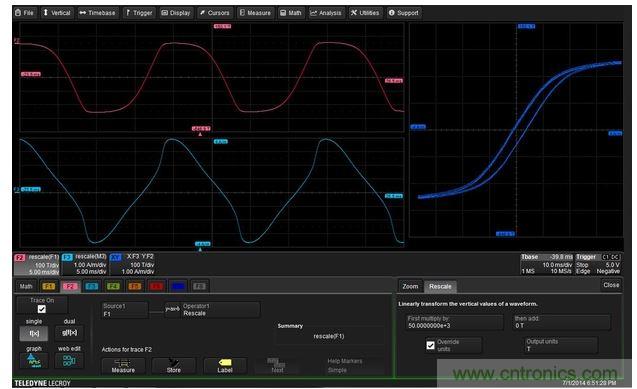Click the Label action icon
The image size is (637, 389).
point(225,366)
